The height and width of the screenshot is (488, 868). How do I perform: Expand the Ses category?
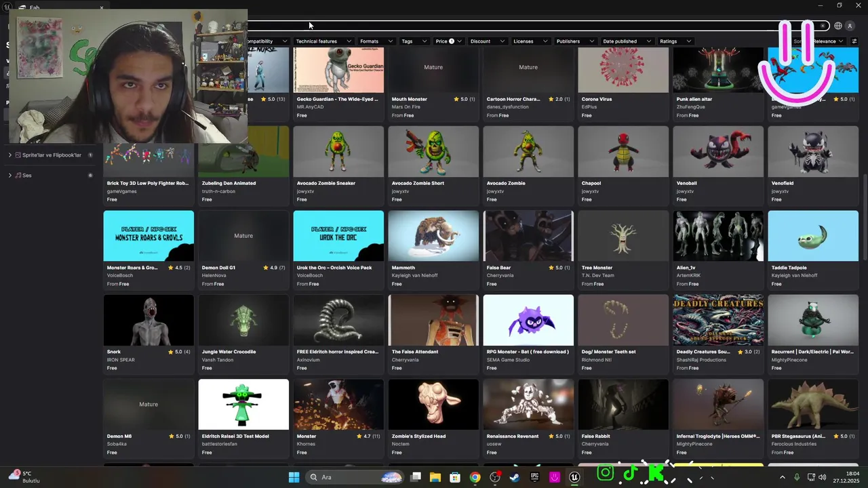(x=10, y=176)
